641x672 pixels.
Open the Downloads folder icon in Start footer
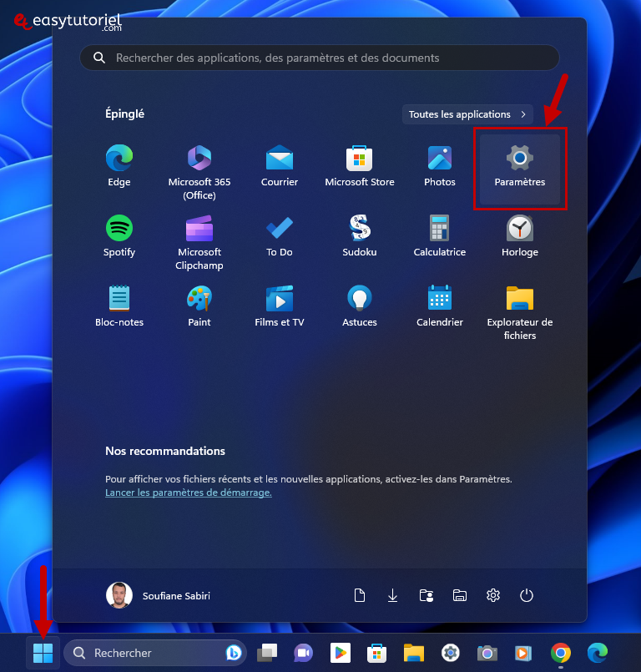392,595
